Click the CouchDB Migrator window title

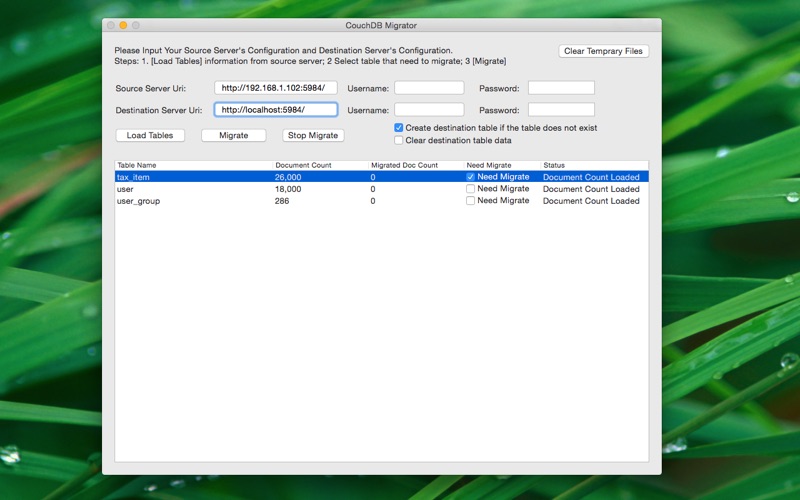[x=381, y=25]
